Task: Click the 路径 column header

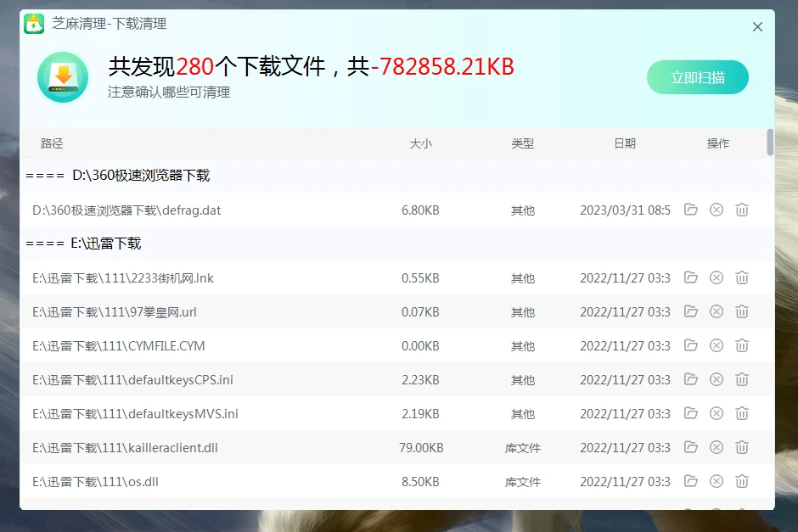Action: coord(52,143)
